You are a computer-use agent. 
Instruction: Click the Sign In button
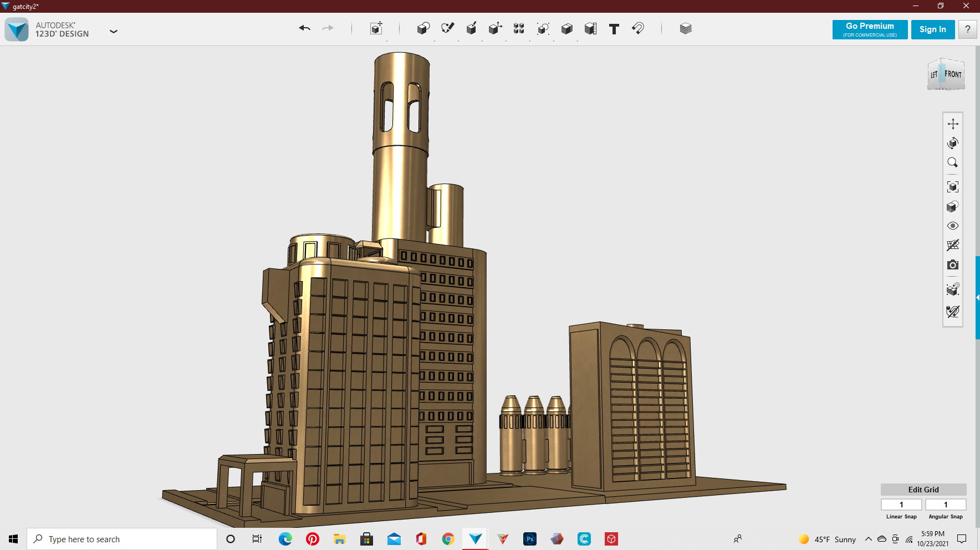pyautogui.click(x=932, y=29)
